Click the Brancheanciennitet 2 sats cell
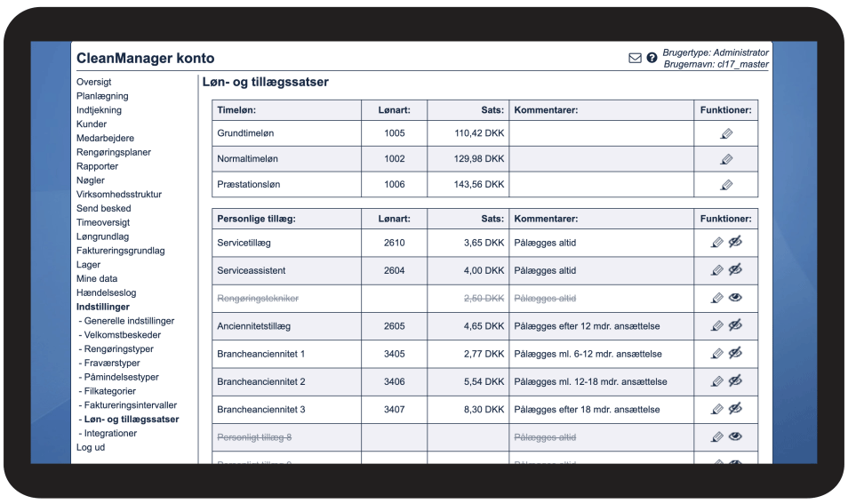Screen dimensions: 848x504 pos(468,382)
